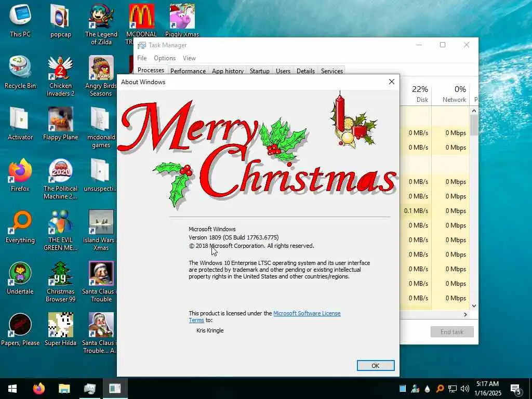The height and width of the screenshot is (399, 532).
Task: Launch Chicken Invaders 2 shortcut
Action: click(x=60, y=75)
